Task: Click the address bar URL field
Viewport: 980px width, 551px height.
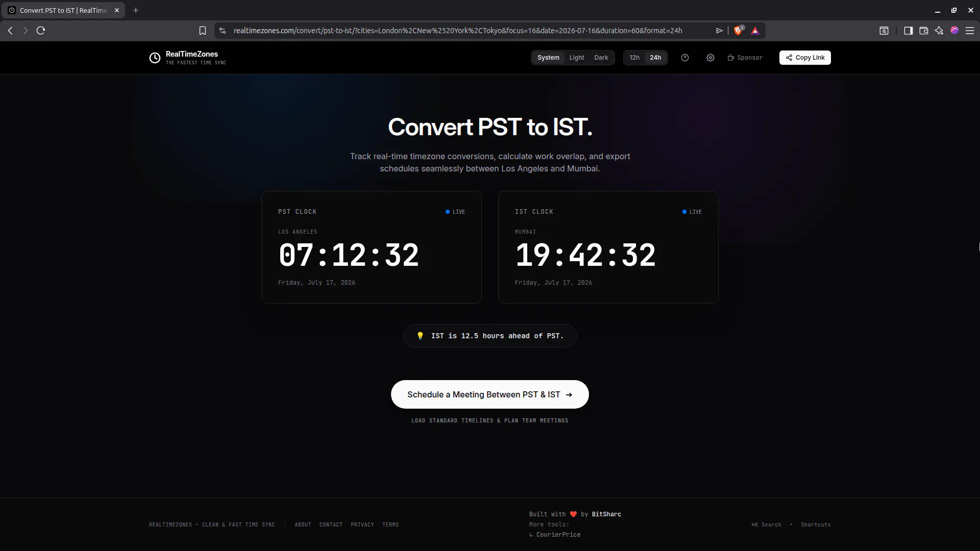Action: (x=458, y=31)
